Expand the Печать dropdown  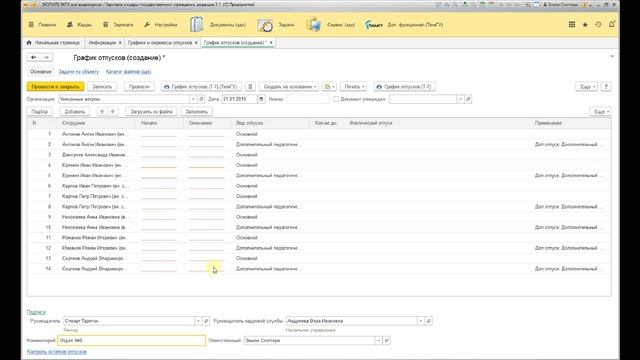click(x=353, y=87)
